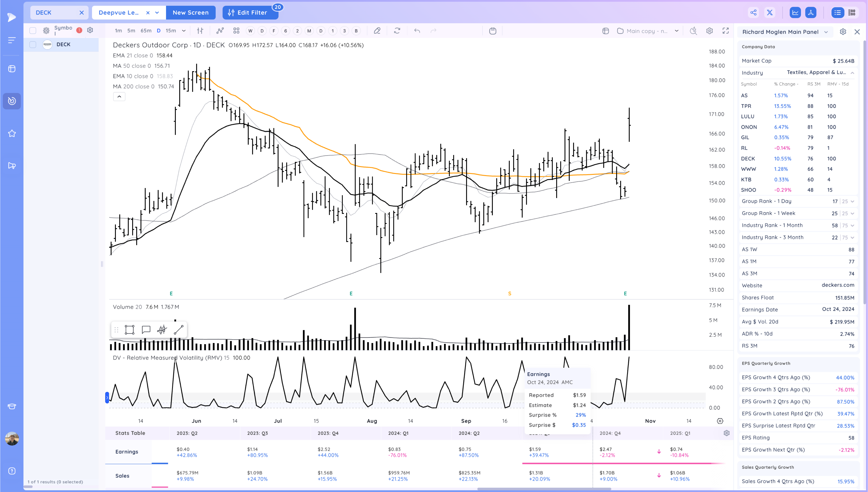Click the fullscreen chart icon

point(725,31)
